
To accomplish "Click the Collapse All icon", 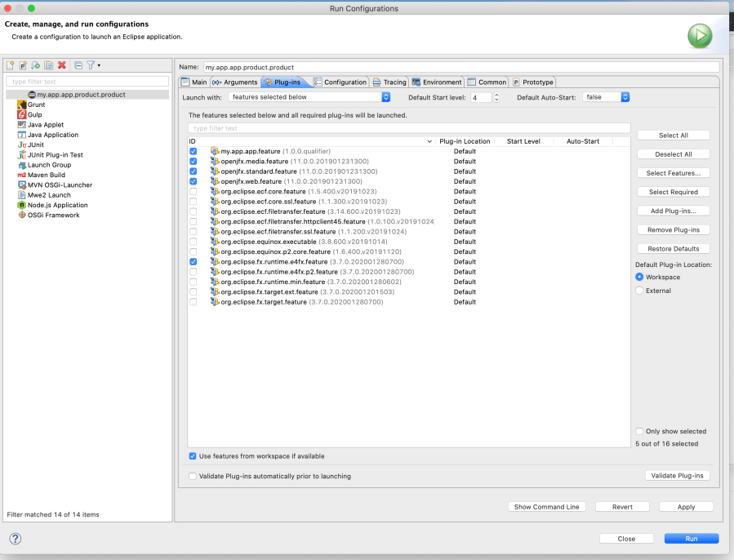I will point(78,65).
